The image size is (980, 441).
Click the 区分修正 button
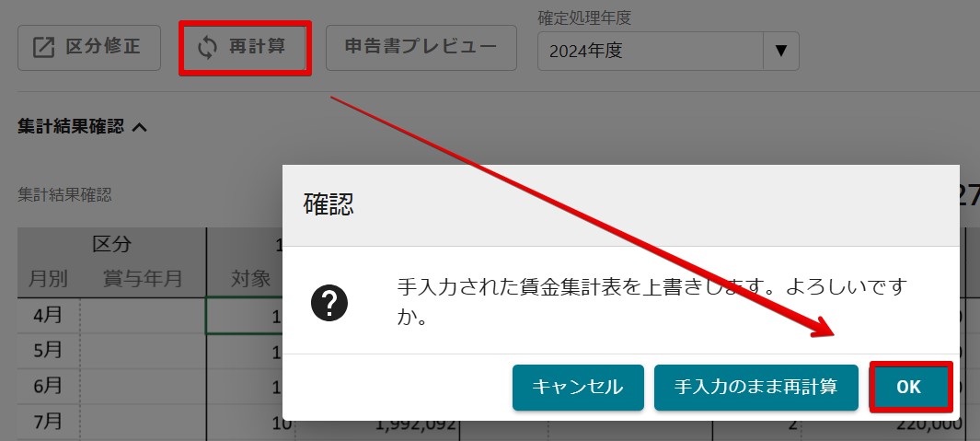tap(89, 48)
